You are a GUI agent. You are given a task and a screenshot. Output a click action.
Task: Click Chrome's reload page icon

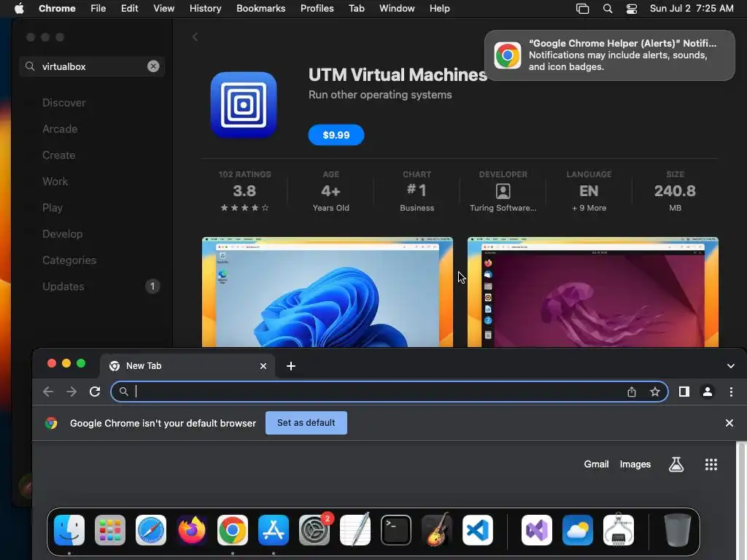click(95, 392)
